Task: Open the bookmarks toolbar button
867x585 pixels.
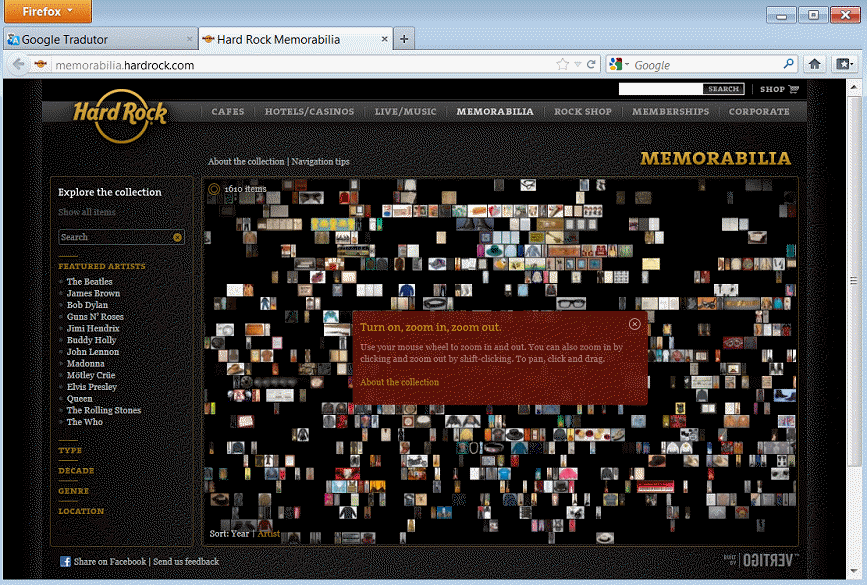Action: (844, 64)
